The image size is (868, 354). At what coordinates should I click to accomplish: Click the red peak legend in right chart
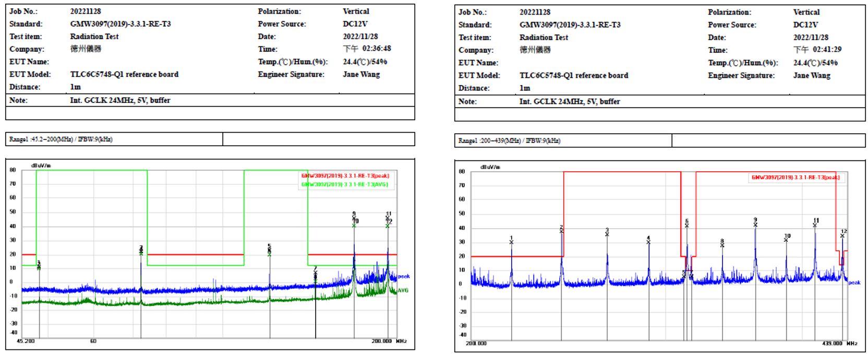pyautogui.click(x=795, y=178)
